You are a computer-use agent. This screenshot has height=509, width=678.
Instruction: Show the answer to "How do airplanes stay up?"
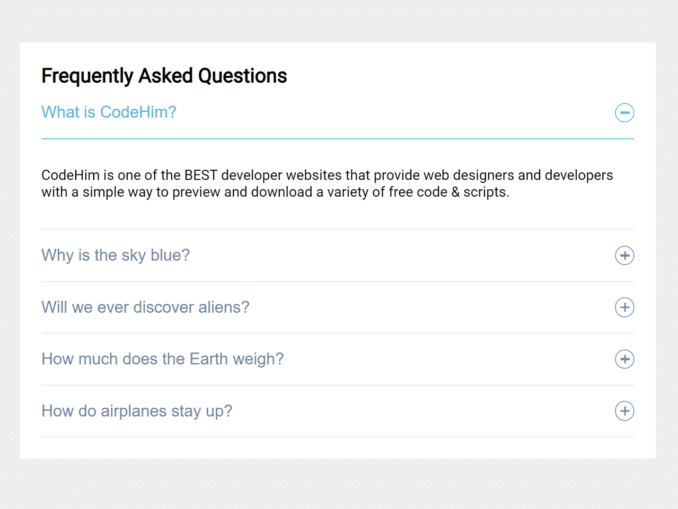tap(136, 411)
